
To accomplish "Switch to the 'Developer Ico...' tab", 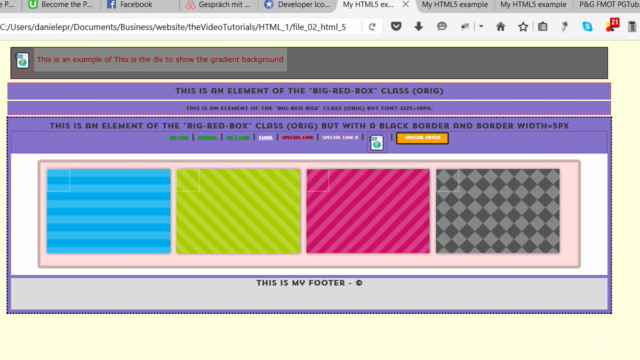I will click(297, 5).
